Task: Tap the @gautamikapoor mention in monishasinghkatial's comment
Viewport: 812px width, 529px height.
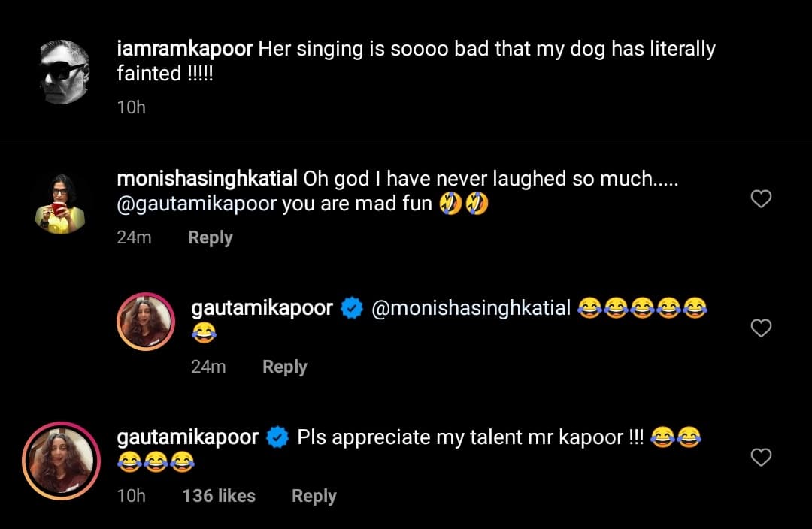Action: tap(196, 204)
